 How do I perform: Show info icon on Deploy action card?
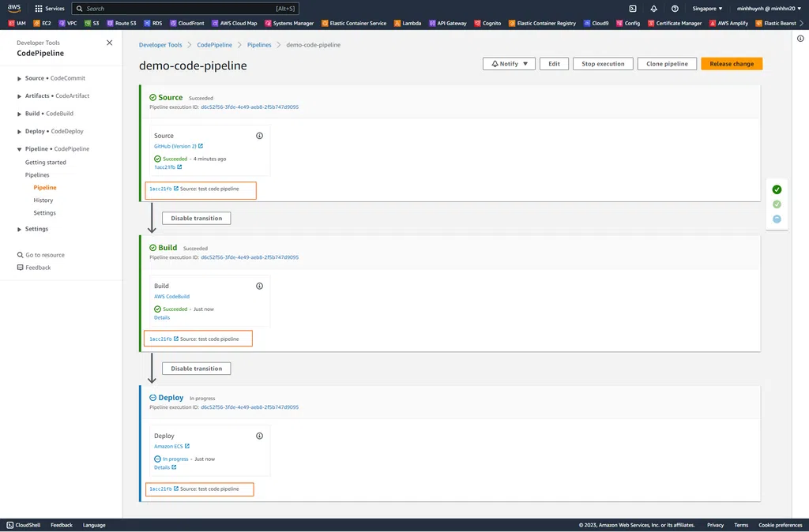coord(259,436)
